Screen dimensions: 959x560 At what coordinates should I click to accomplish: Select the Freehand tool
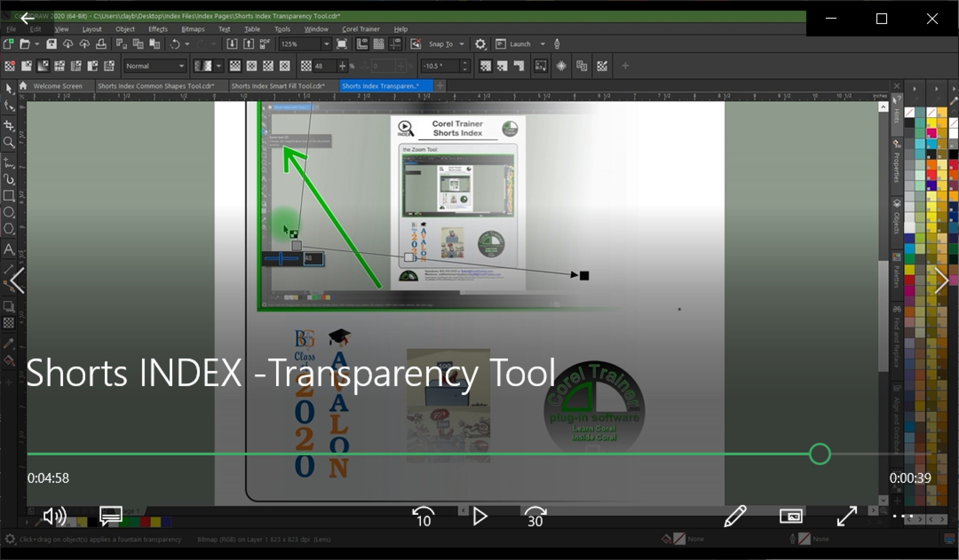click(9, 164)
